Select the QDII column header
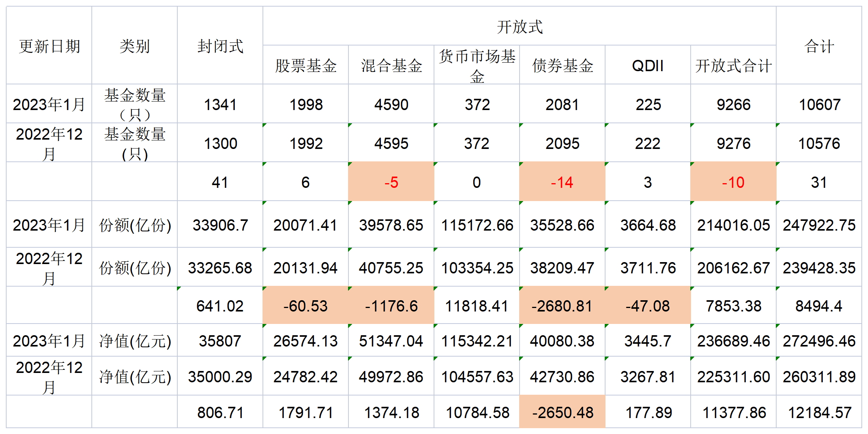 (647, 65)
